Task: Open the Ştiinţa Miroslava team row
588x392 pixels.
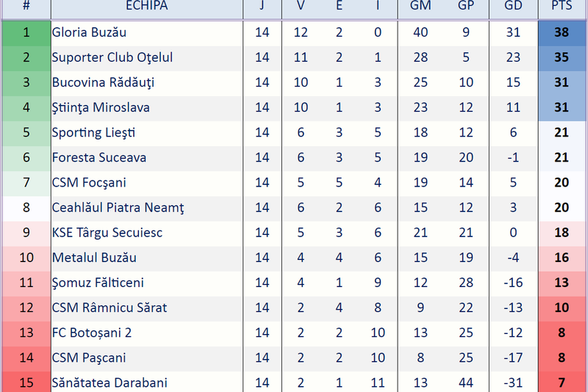Action: [101, 107]
